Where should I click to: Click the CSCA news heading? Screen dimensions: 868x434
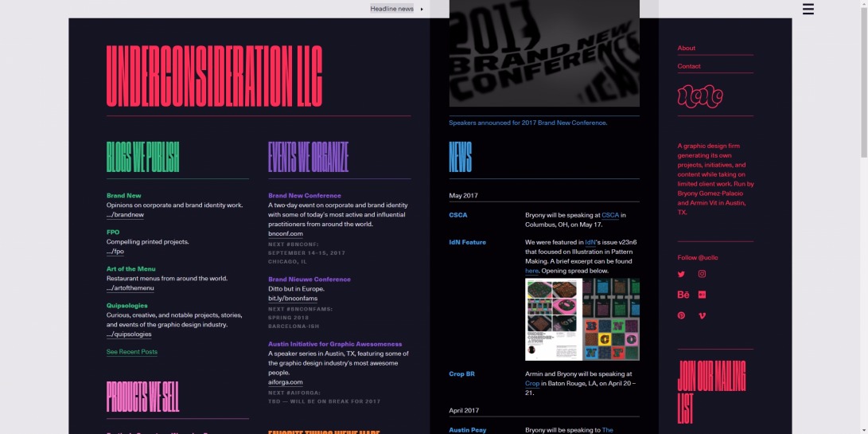457,215
